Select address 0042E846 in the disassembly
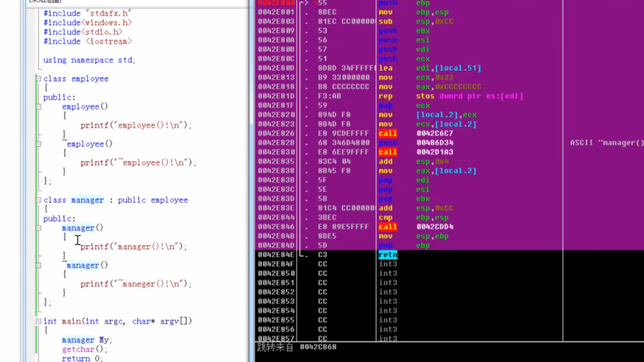644x362 pixels. (276, 227)
